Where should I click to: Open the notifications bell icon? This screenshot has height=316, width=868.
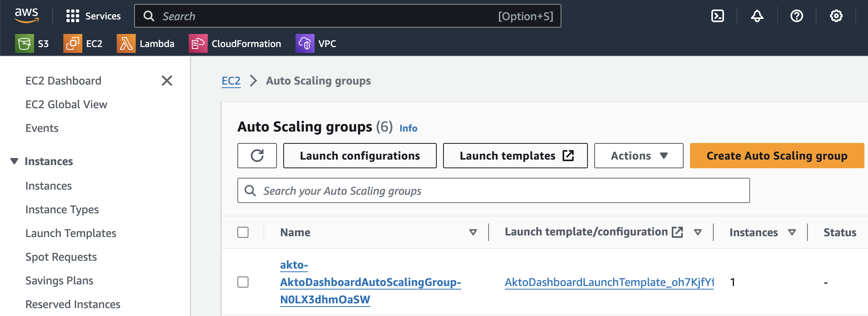(757, 16)
